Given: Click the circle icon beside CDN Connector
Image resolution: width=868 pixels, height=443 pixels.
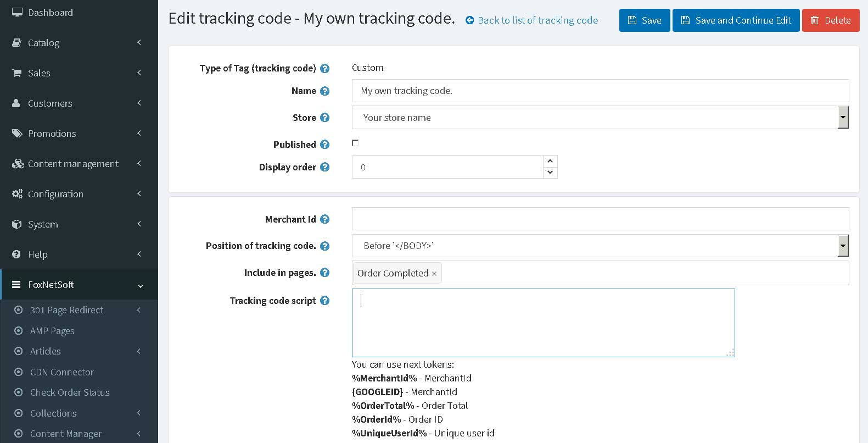Looking at the screenshot, I should coord(19,372).
